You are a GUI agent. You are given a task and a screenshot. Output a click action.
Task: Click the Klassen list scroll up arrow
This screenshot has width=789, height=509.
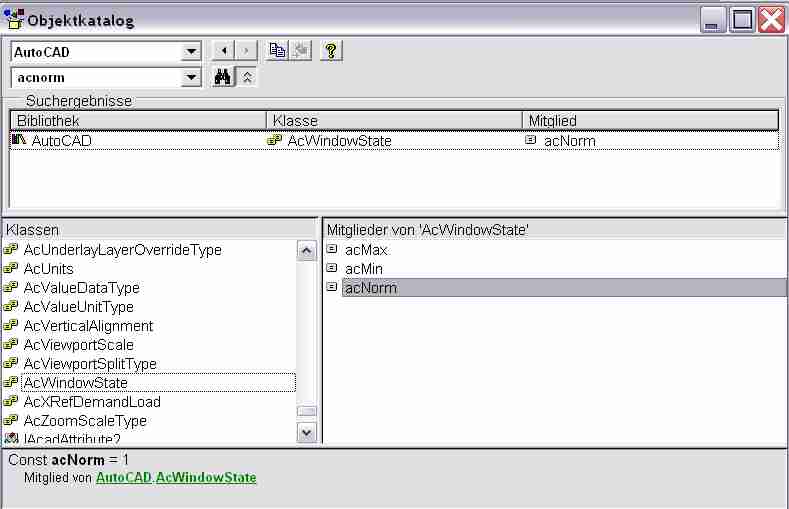(307, 251)
